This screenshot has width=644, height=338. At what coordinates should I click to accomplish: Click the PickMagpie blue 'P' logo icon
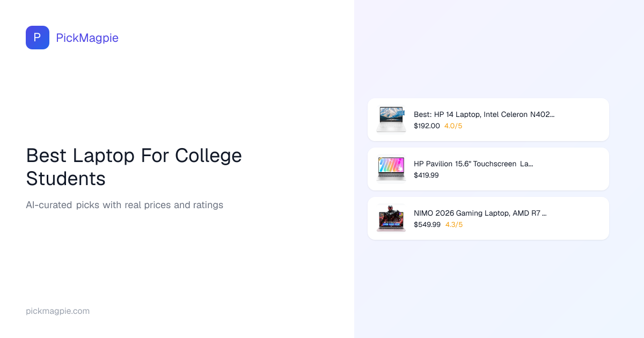38,38
